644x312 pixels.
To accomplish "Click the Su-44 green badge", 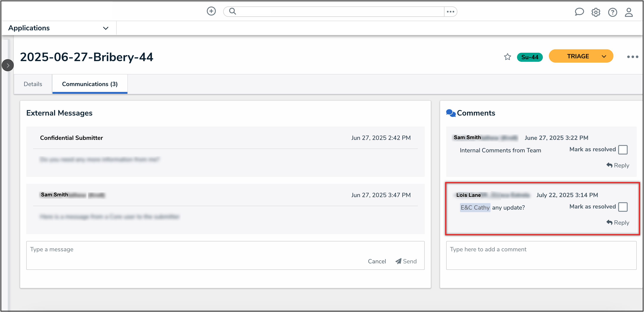I will click(529, 57).
